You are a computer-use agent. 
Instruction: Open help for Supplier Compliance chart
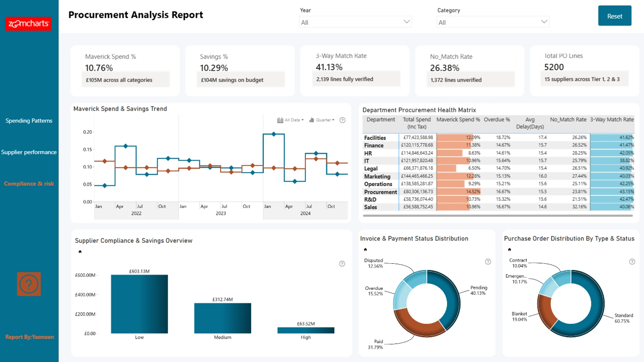pyautogui.click(x=342, y=264)
